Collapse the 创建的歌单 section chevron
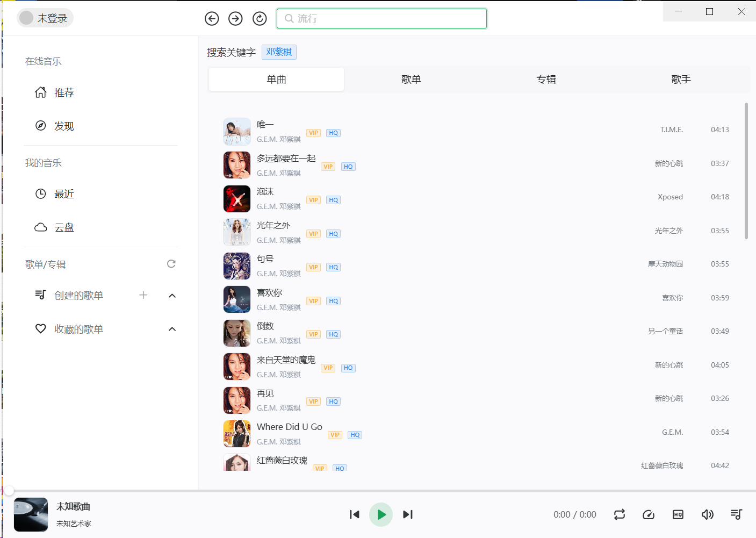756x538 pixels. [172, 295]
